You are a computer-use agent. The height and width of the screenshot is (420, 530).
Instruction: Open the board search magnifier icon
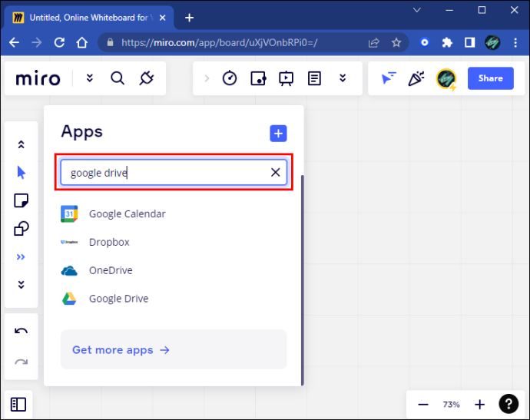click(118, 78)
